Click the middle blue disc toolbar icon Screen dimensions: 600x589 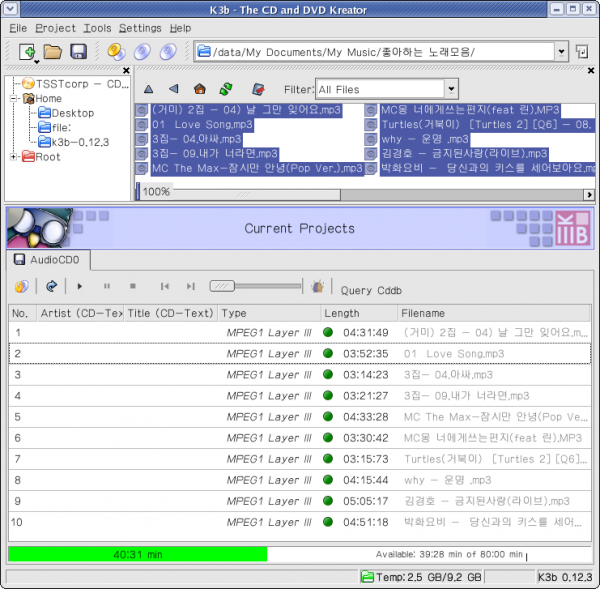point(142,52)
